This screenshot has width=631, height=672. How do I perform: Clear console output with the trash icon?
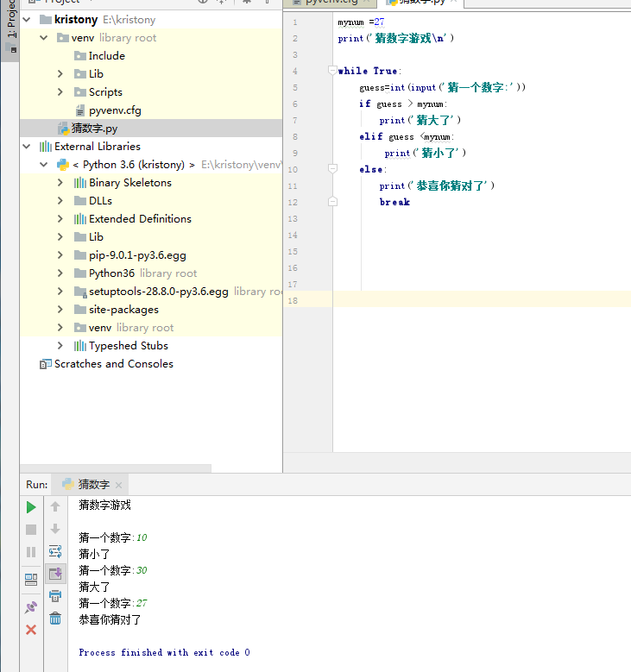click(x=55, y=619)
